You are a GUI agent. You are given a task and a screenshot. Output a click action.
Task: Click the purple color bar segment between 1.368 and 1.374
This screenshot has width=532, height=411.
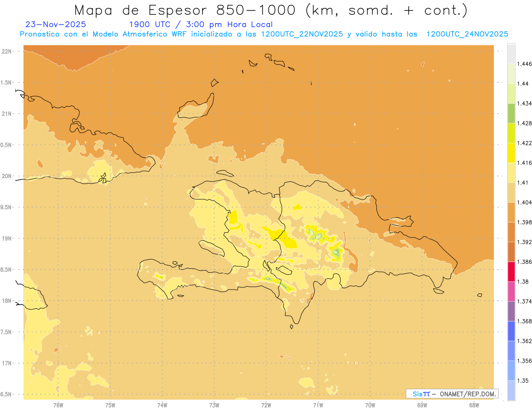pyautogui.click(x=511, y=311)
